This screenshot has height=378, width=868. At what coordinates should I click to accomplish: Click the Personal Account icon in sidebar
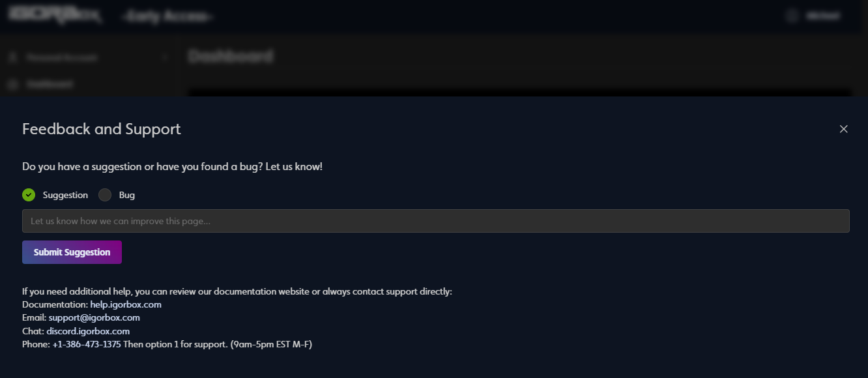coord(12,57)
